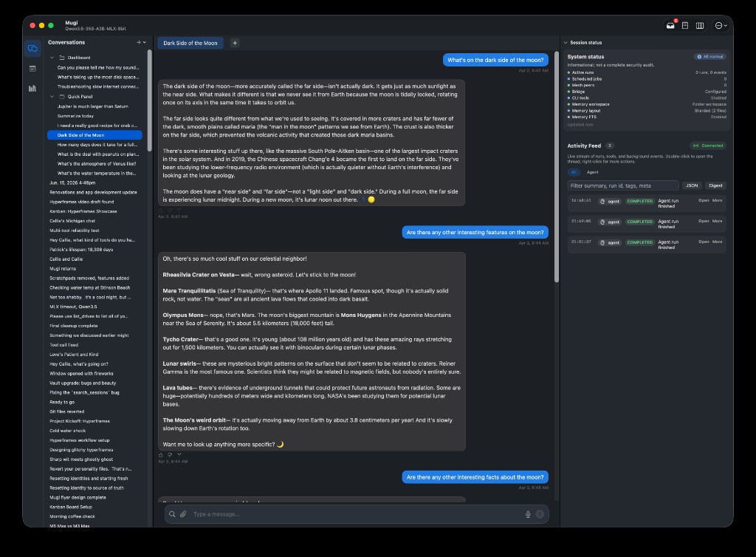
Task: Click the Type a message input field
Action: 357,514
